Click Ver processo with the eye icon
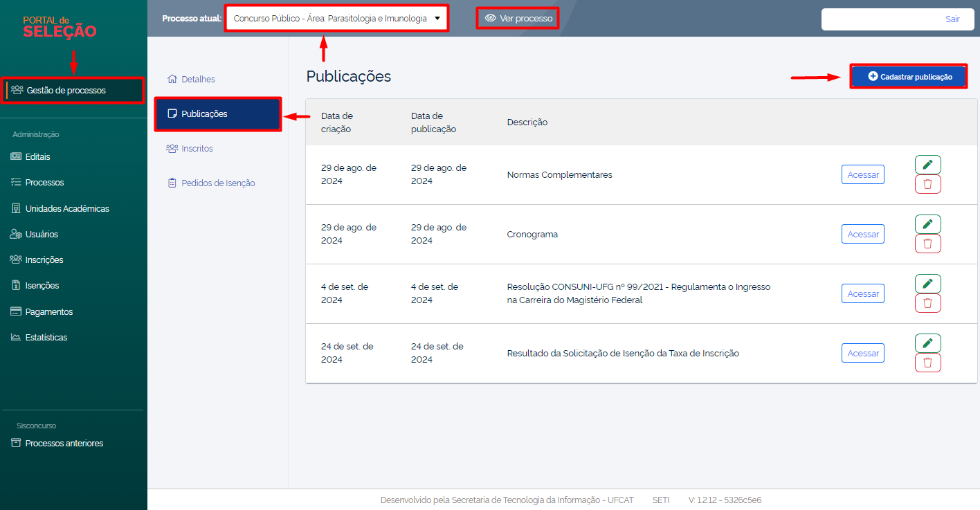This screenshot has width=980, height=510. tap(518, 19)
